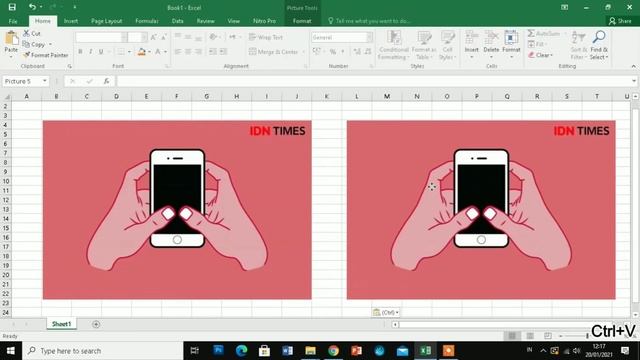Select the right pasted IDN Times picture
The height and width of the screenshot is (360, 640).
tap(481, 209)
